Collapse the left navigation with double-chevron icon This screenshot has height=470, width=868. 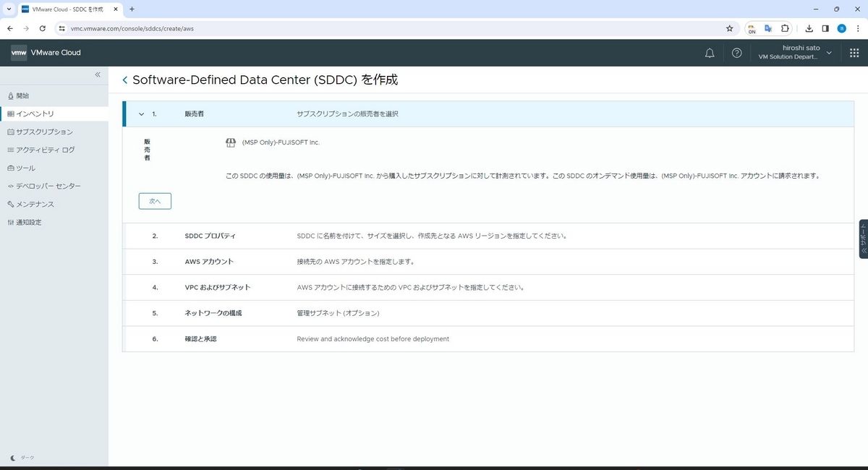tap(98, 75)
